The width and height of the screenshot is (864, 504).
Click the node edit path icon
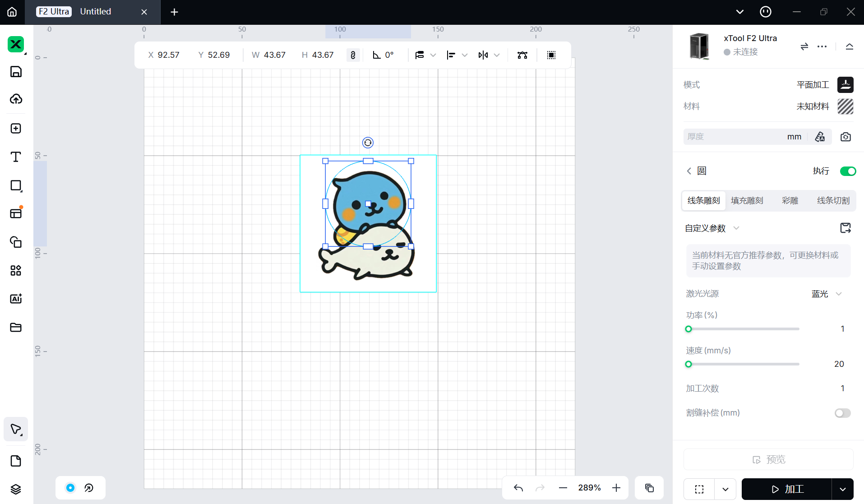[522, 55]
